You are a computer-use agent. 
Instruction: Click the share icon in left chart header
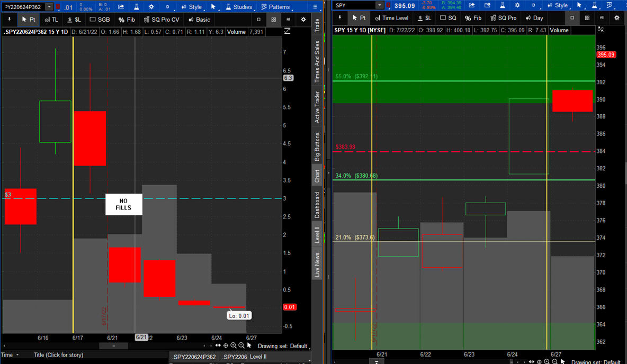coord(121,7)
